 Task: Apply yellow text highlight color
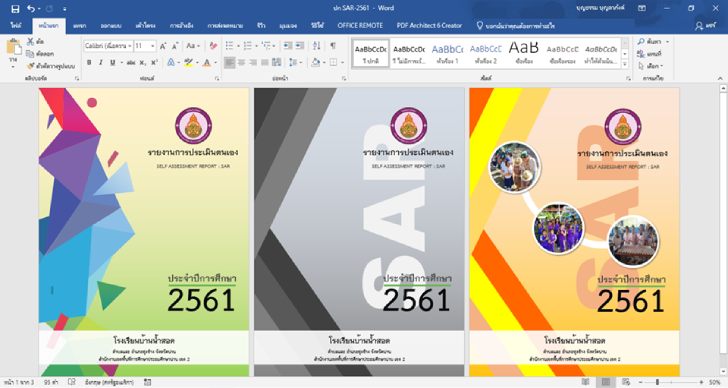[x=188, y=62]
